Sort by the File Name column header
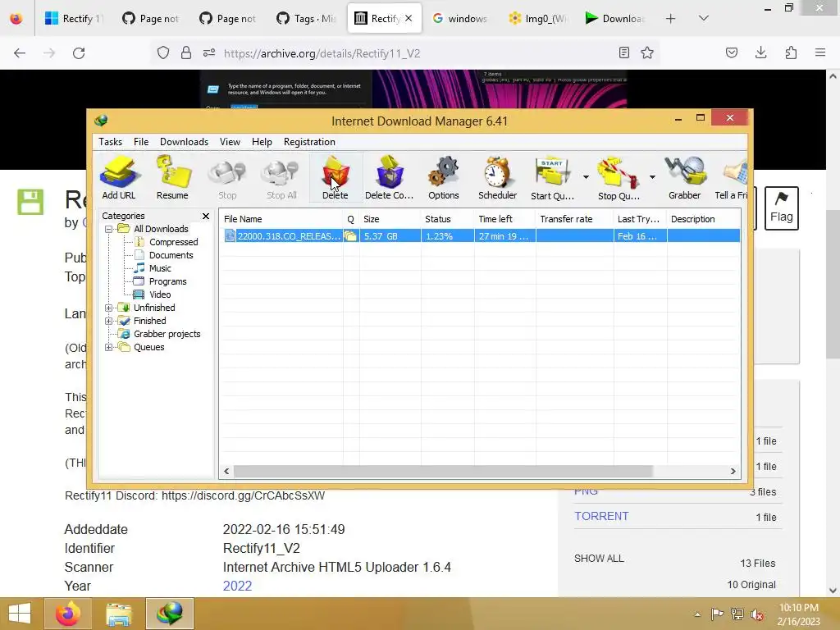 pyautogui.click(x=281, y=219)
